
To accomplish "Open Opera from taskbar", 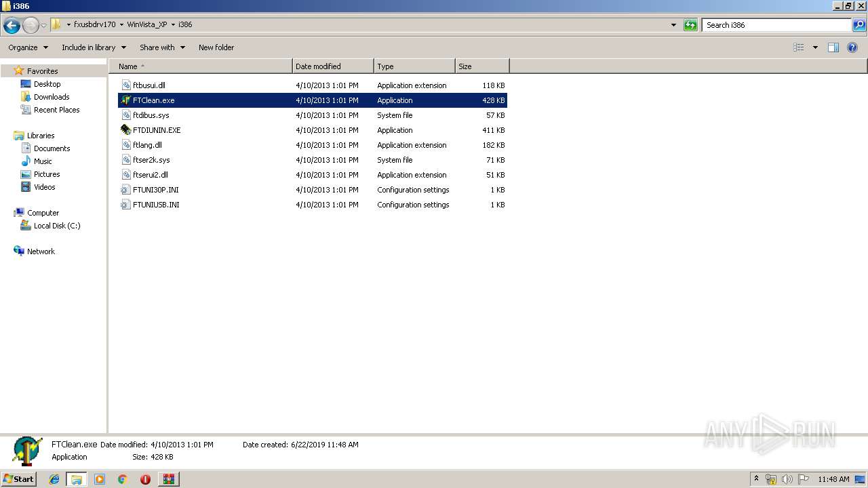I will tap(145, 479).
